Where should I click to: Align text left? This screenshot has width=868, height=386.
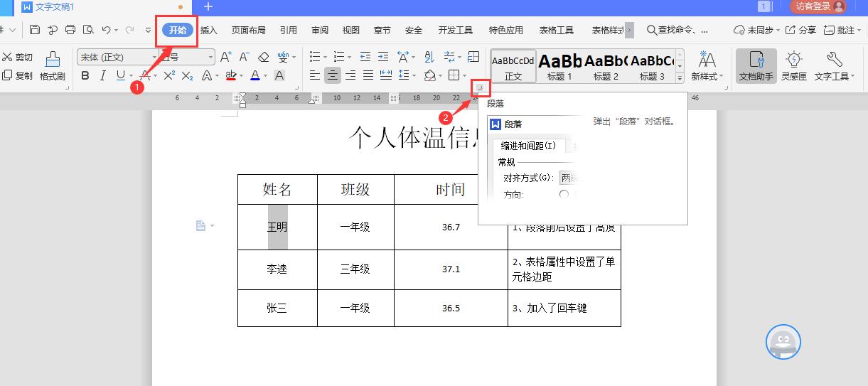click(315, 75)
